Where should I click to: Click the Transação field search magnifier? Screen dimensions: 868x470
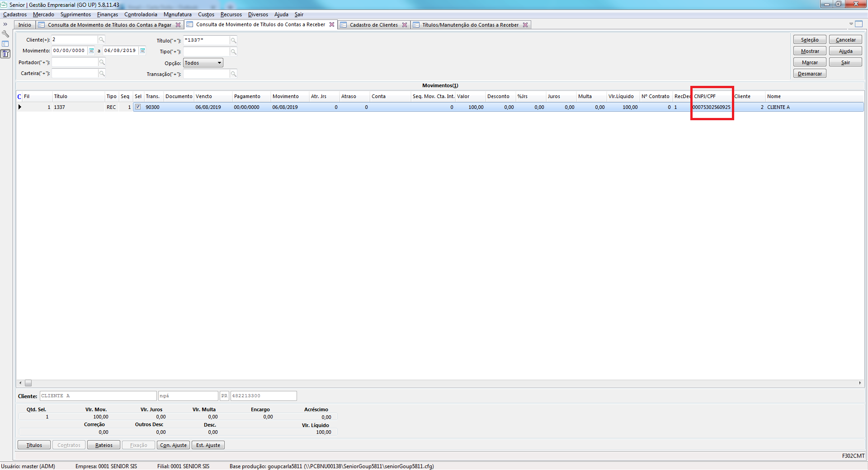pos(233,74)
